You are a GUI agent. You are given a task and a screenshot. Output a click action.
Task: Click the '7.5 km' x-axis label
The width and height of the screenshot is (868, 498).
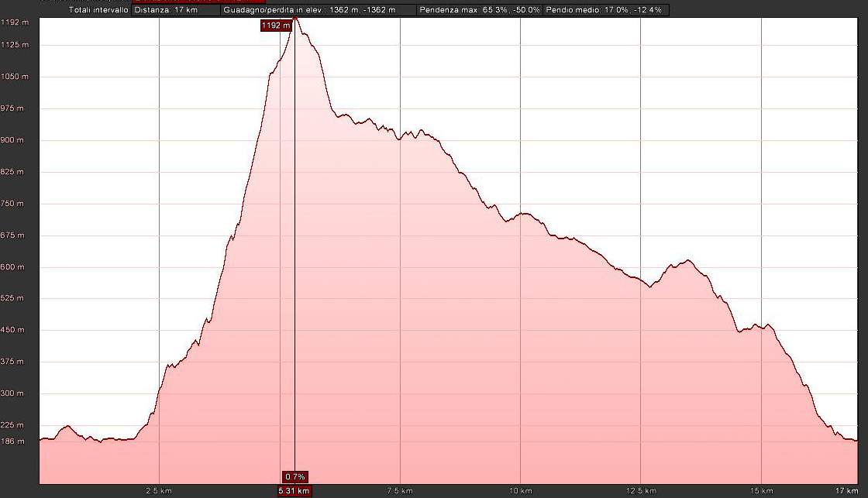click(400, 491)
